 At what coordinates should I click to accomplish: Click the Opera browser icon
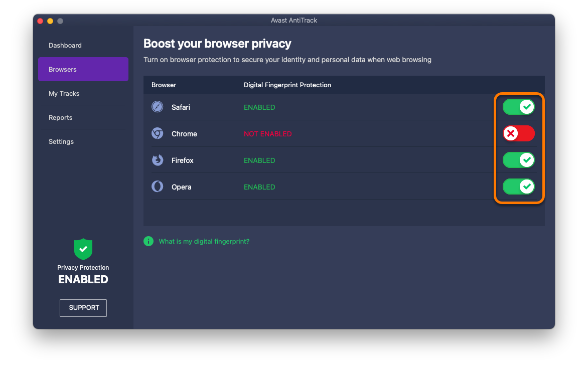coord(158,187)
